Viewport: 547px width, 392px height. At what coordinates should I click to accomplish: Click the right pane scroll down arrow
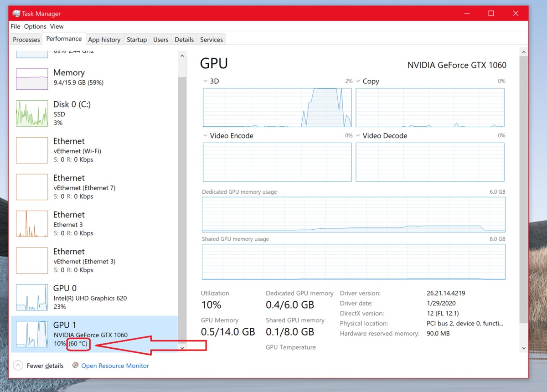point(523,348)
